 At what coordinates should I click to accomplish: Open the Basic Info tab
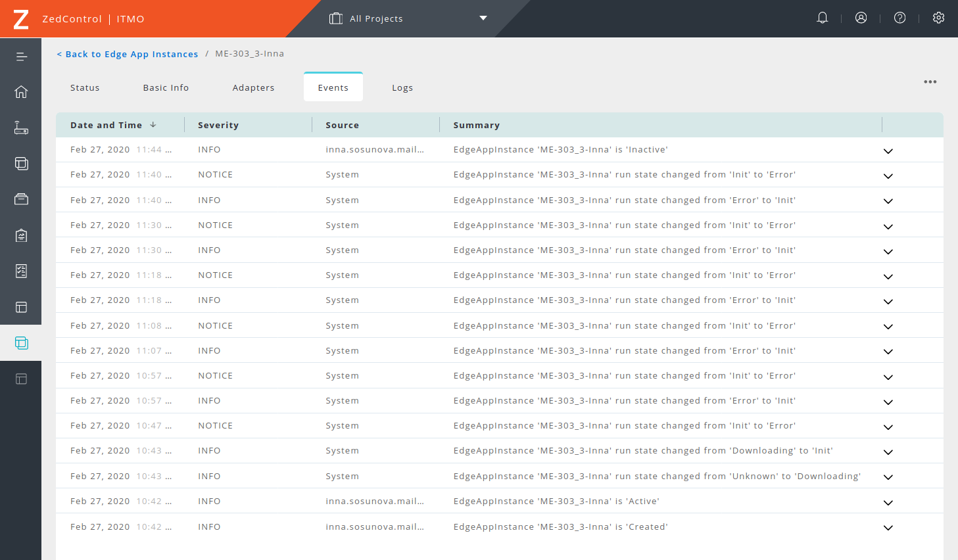click(x=166, y=88)
